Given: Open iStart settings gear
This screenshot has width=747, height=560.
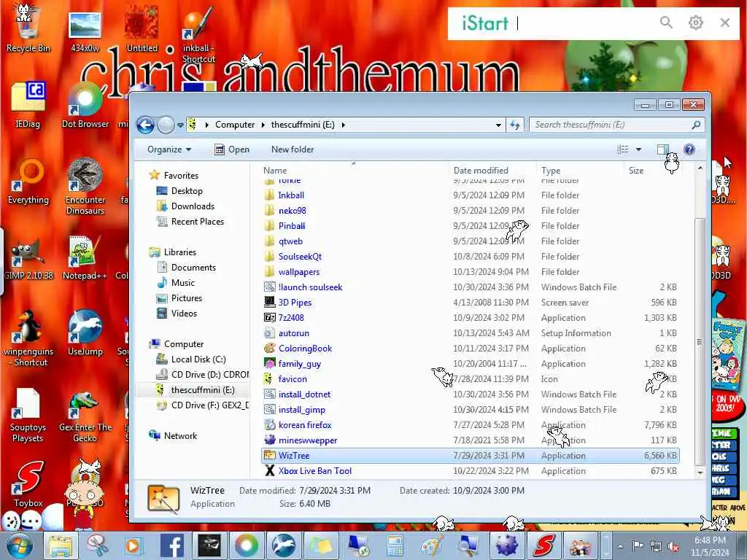Looking at the screenshot, I should click(695, 22).
